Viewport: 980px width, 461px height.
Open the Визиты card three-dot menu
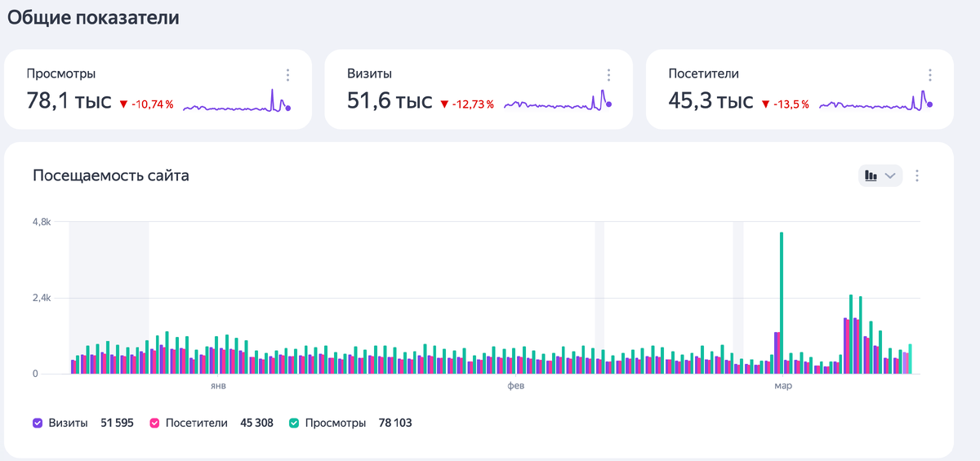coord(608,75)
